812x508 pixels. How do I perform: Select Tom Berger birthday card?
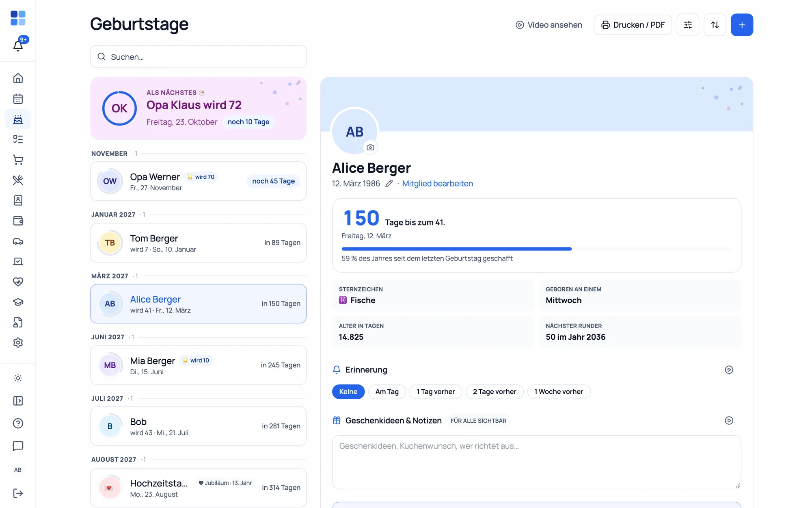pos(198,243)
